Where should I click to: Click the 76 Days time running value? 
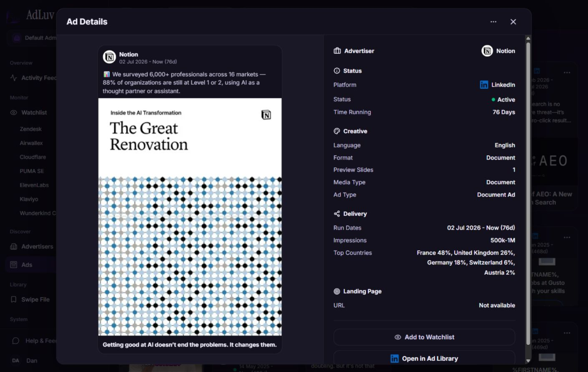(504, 112)
